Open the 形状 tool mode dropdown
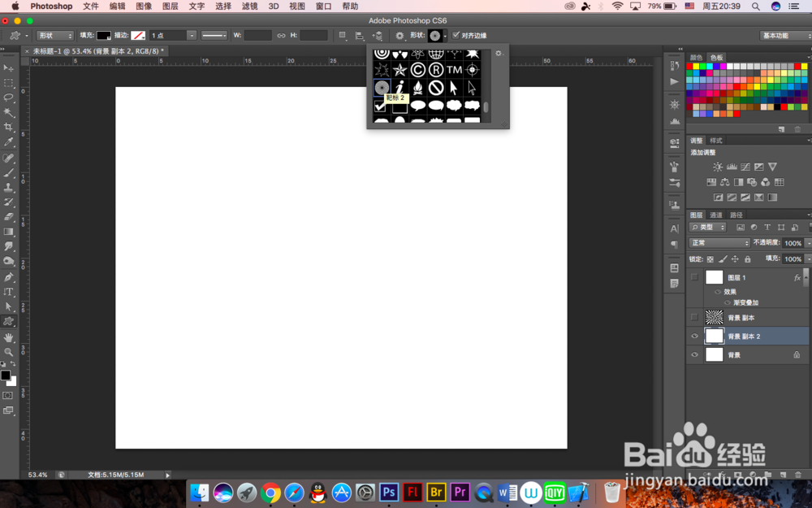 [55, 35]
